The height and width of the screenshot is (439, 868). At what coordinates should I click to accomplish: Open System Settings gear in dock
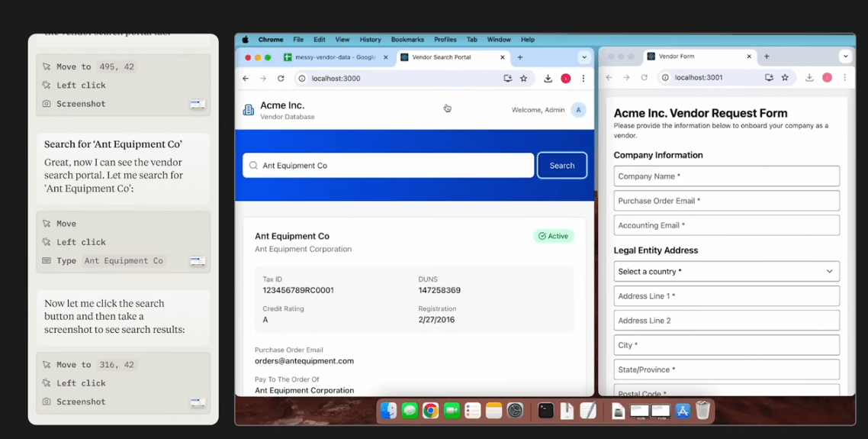coord(515,411)
